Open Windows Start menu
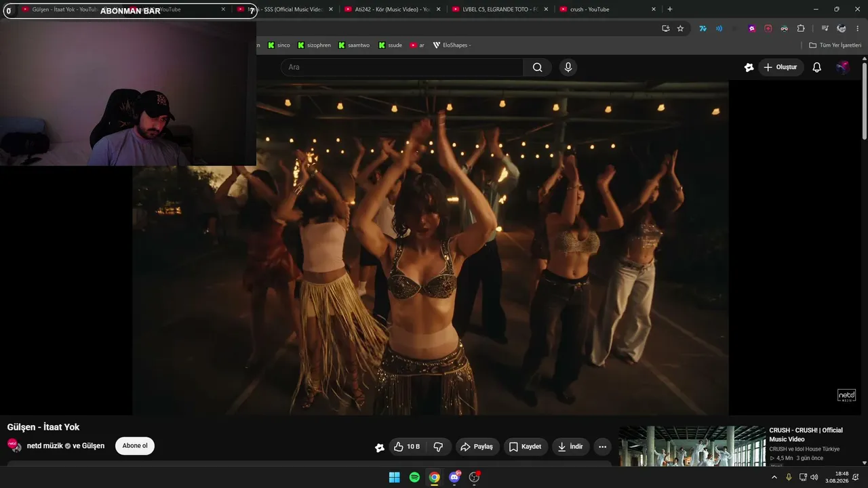The image size is (868, 488). pos(394,477)
